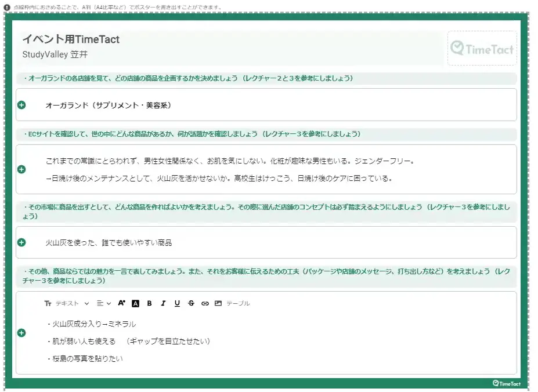Image resolution: width=538 pixels, height=392 pixels.
Task: Open the text alignment dropdown
Action: [104, 303]
